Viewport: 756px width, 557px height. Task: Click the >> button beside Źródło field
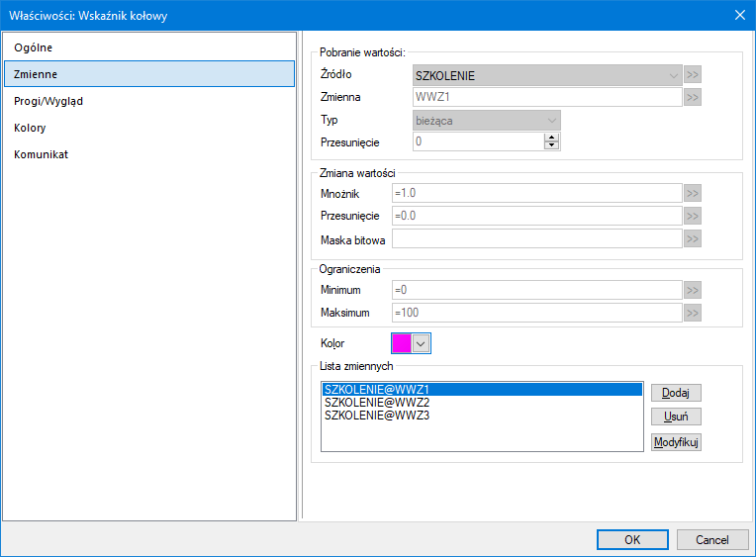tap(693, 74)
